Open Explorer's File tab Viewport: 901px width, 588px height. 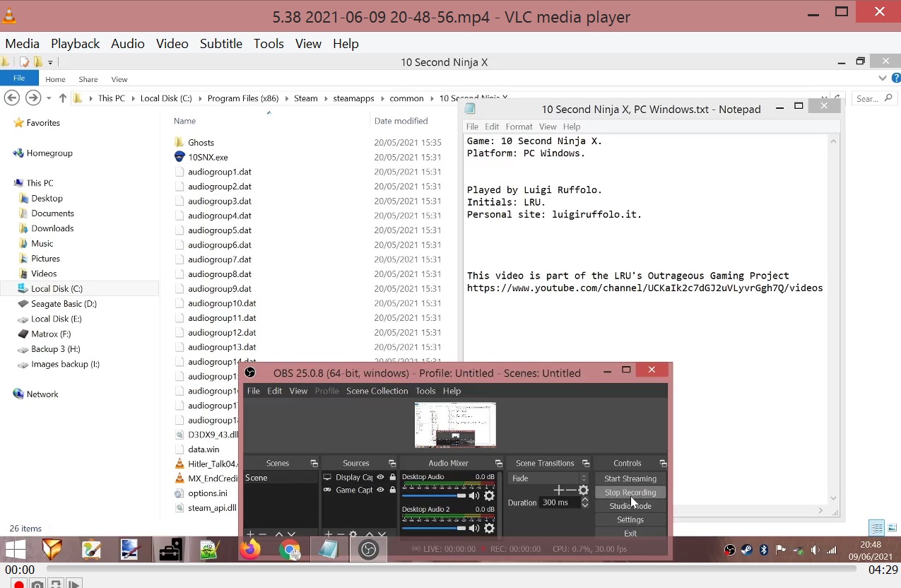coord(19,78)
